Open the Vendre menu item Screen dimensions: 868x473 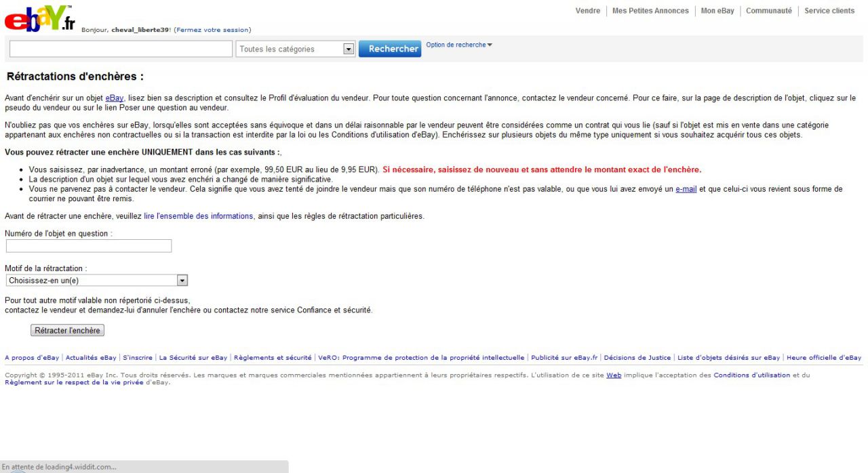tap(587, 11)
